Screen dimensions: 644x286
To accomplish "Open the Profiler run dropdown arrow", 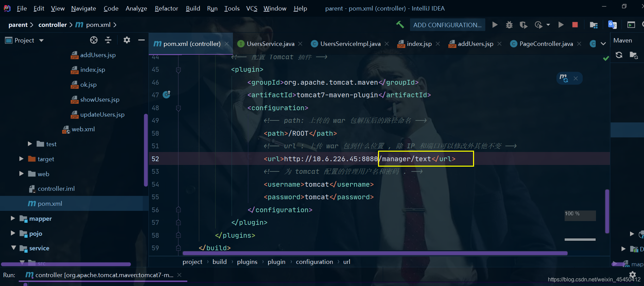I will click(548, 25).
